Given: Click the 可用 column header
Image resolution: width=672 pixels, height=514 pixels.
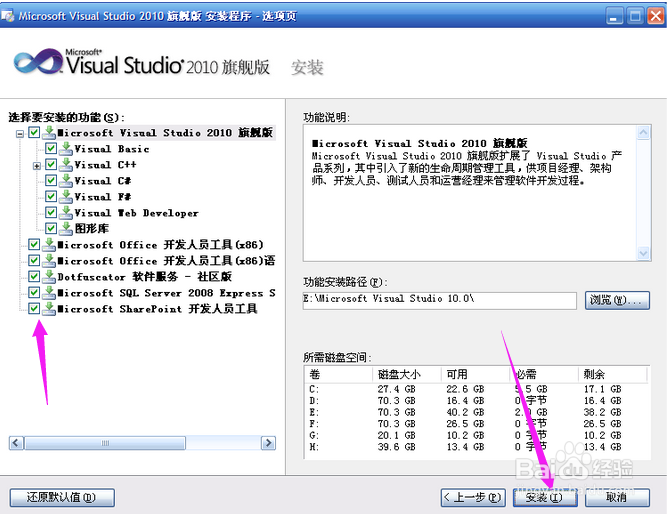Looking at the screenshot, I should (476, 374).
